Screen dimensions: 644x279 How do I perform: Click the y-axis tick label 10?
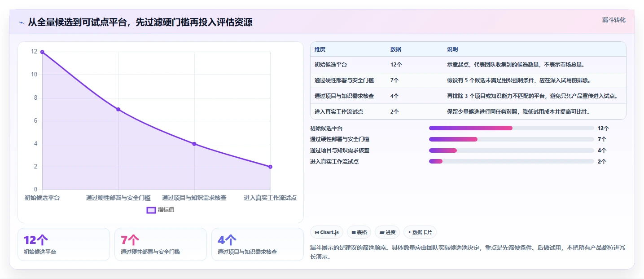tap(34, 75)
